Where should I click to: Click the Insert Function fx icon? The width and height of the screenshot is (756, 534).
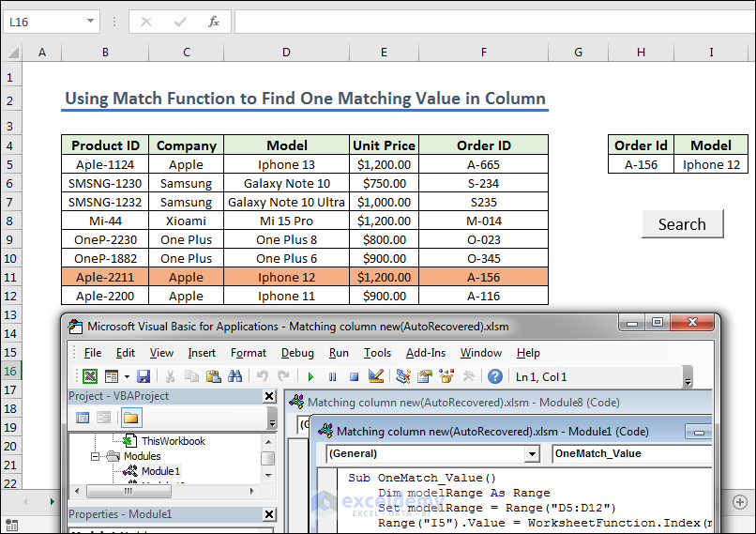coord(214,22)
